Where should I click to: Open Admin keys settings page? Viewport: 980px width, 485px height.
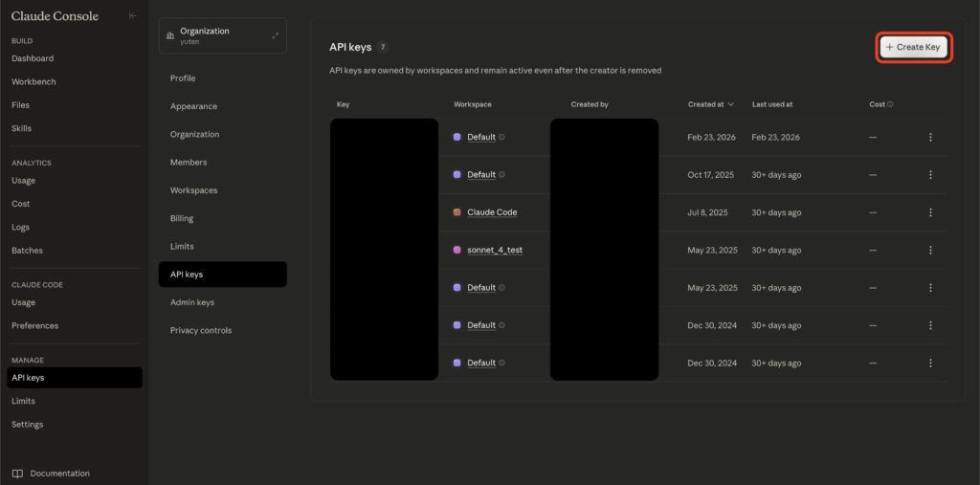192,302
